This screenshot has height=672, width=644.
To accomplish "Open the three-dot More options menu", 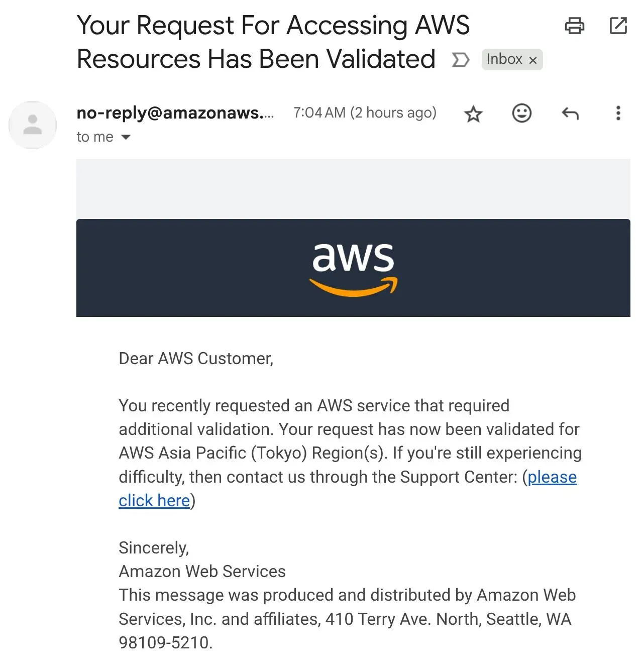I will pos(618,113).
